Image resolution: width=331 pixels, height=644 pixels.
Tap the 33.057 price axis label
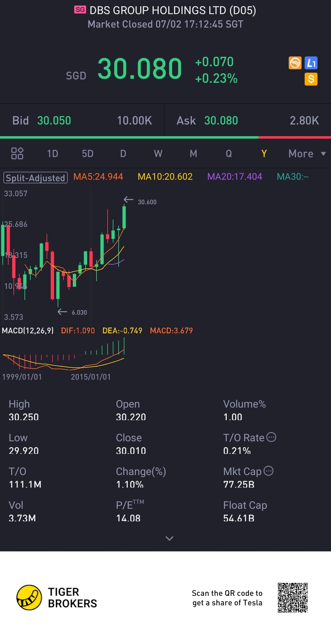[x=16, y=194]
